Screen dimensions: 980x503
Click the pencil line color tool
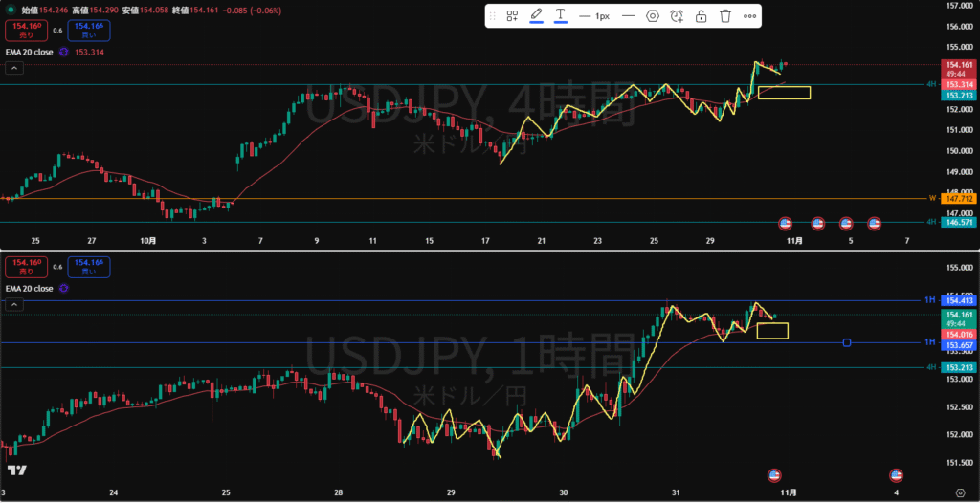[536, 16]
